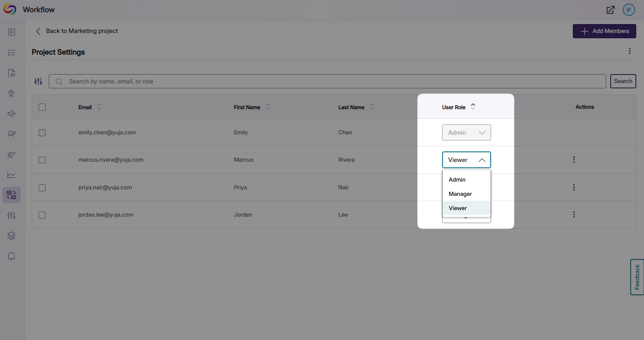The image size is (644, 340).
Task: Open the profile avatar P menu
Action: [629, 10]
